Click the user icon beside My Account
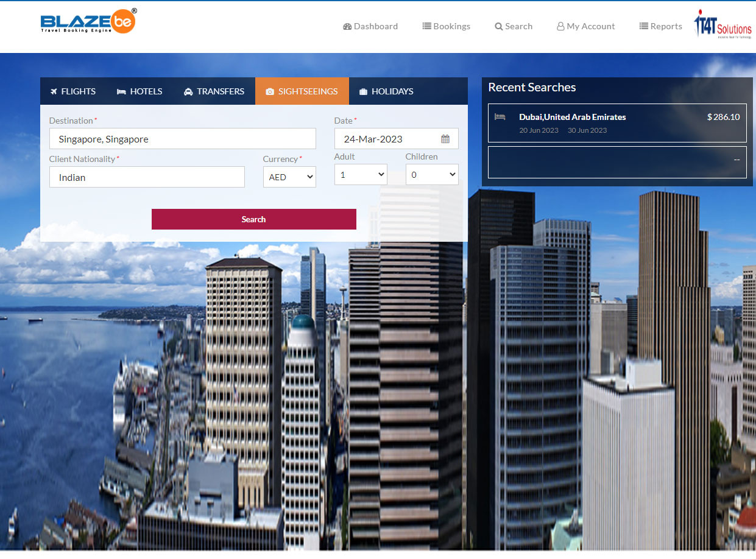The width and height of the screenshot is (756, 559). [560, 27]
